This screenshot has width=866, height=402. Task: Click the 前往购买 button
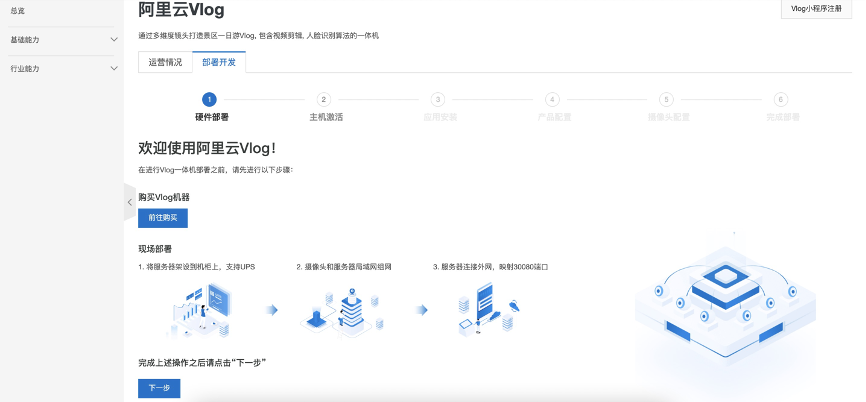[x=163, y=218]
